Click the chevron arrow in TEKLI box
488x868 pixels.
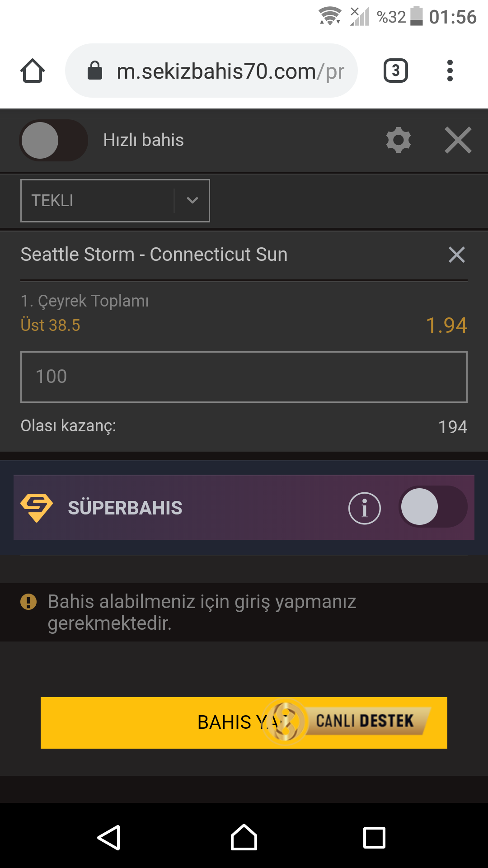(192, 200)
